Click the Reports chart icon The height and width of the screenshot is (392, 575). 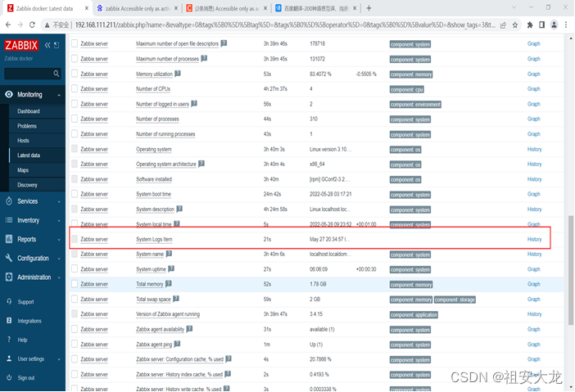(x=9, y=239)
